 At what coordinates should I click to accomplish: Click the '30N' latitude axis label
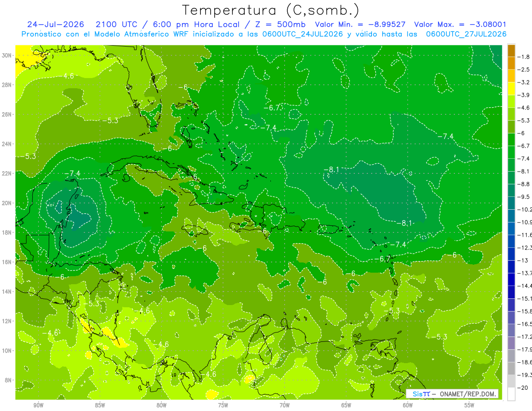click(8, 55)
